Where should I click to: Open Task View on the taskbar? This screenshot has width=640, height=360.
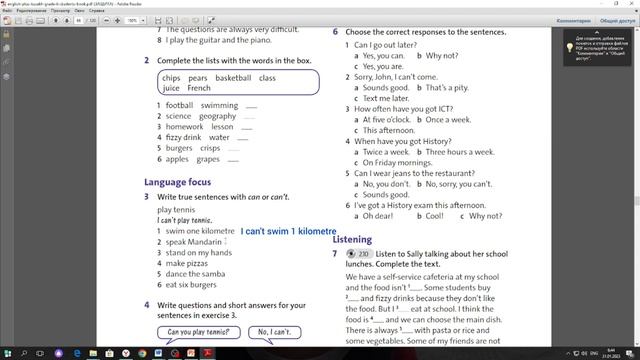(x=40, y=353)
